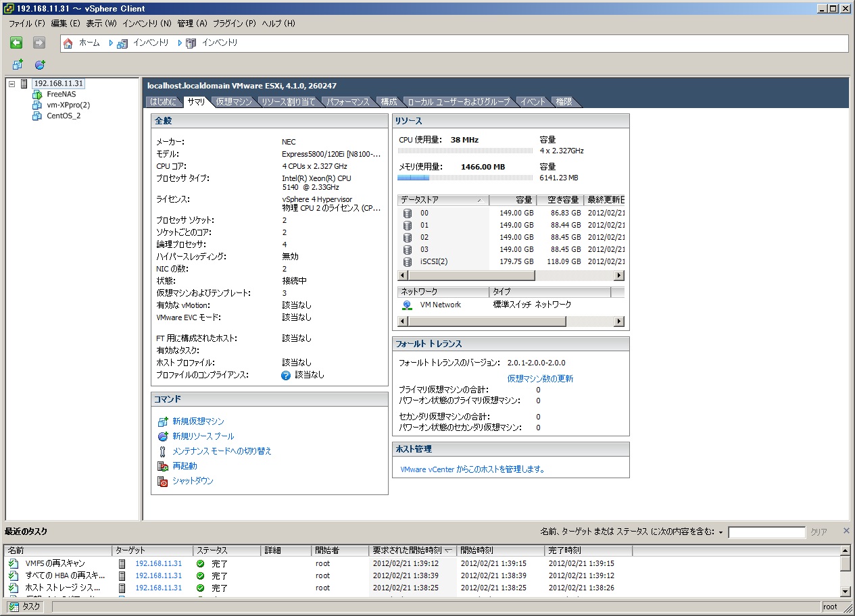Open the breadcrumb arrow after first インベントリ
The width and height of the screenshot is (855, 616).
click(x=180, y=43)
